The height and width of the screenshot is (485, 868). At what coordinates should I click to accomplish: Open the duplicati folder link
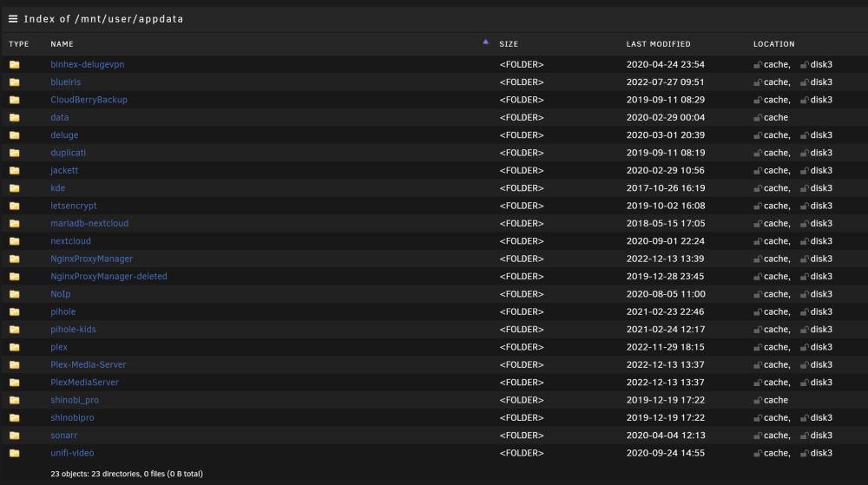[68, 154]
